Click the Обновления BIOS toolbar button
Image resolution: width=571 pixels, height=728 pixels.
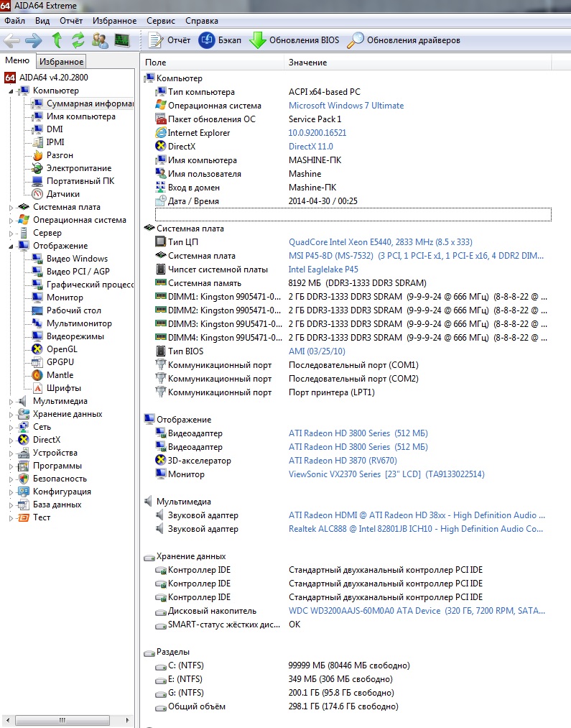294,40
